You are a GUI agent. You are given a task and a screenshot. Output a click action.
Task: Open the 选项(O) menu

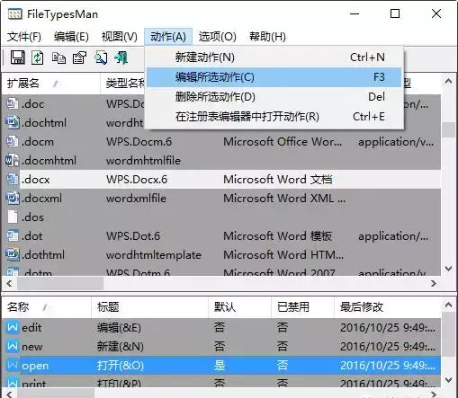tap(218, 36)
